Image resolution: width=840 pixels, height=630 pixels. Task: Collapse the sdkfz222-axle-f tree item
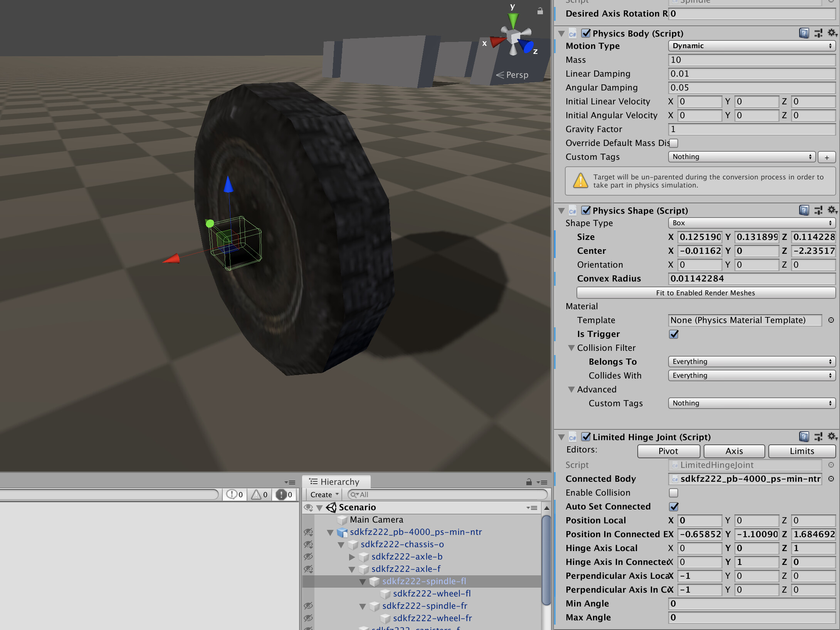352,569
